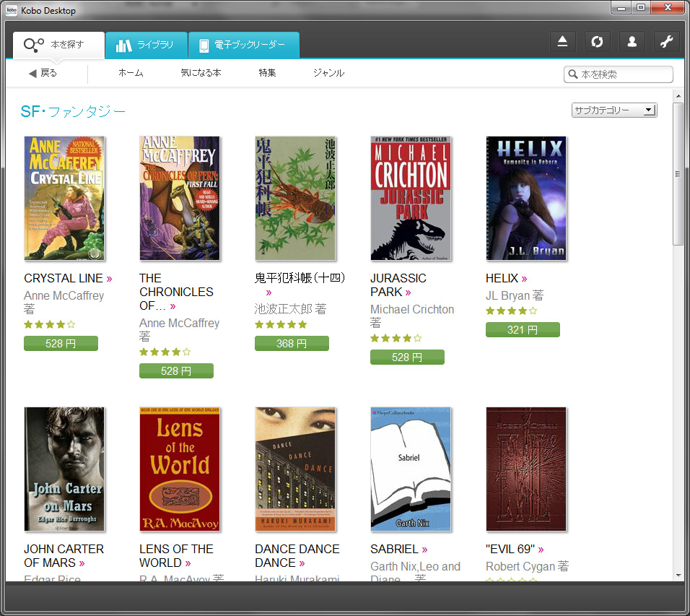Viewport: 690px width, 616px height.
Task: Click the eject eReader icon
Action: coord(562,42)
